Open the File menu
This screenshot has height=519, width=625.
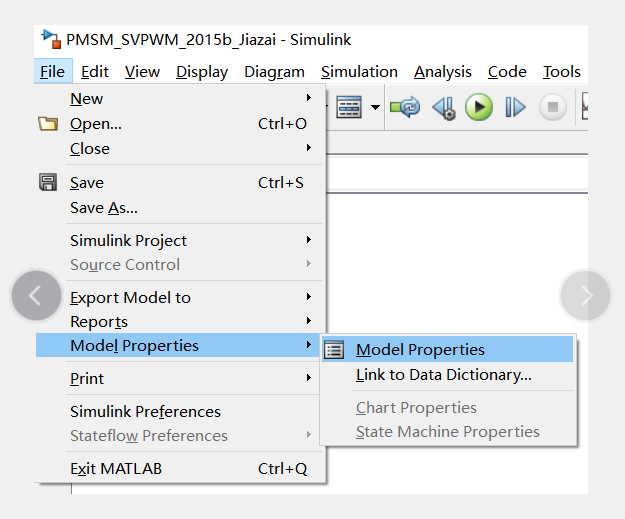pyautogui.click(x=53, y=71)
